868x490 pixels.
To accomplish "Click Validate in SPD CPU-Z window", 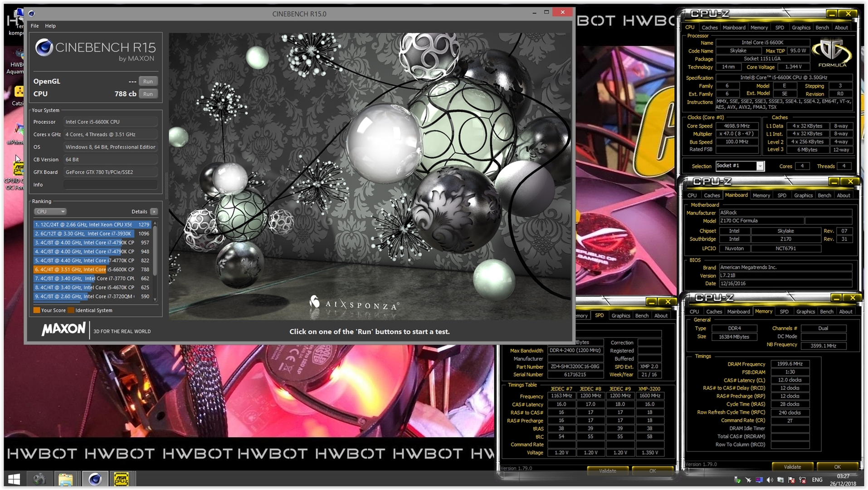I will click(x=607, y=471).
